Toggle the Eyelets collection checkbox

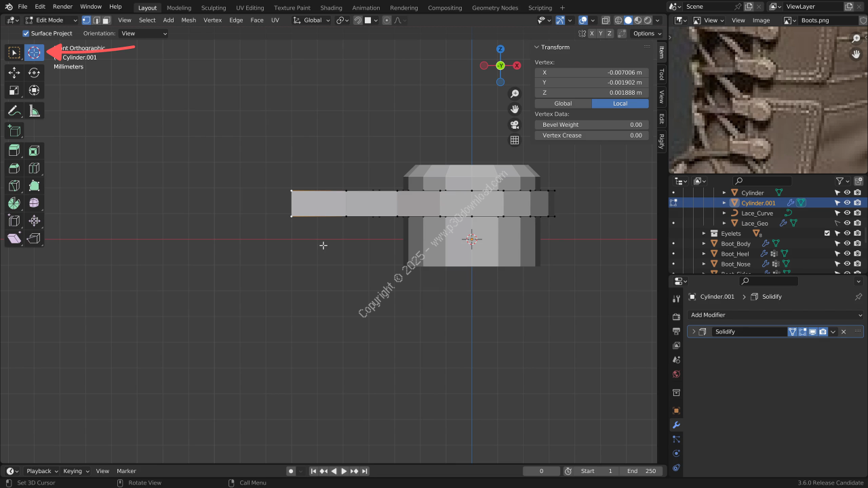coord(827,233)
